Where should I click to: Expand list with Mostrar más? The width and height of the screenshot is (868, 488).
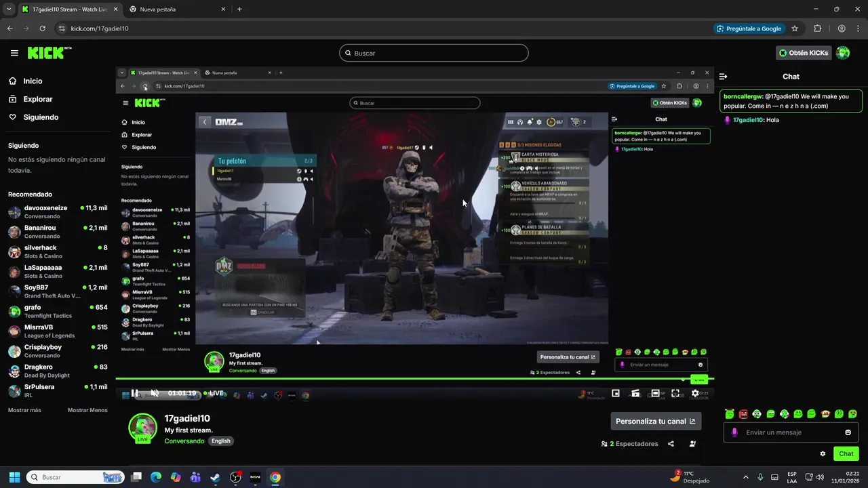click(24, 410)
